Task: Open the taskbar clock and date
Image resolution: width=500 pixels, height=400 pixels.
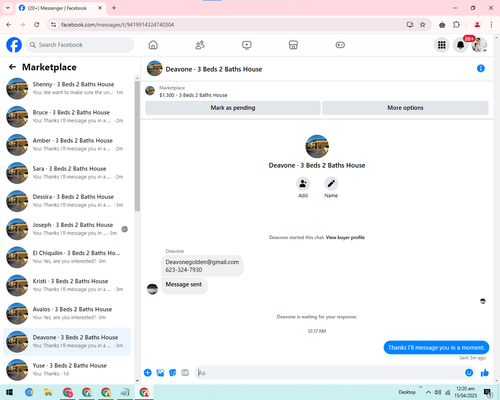Action: tap(465, 392)
